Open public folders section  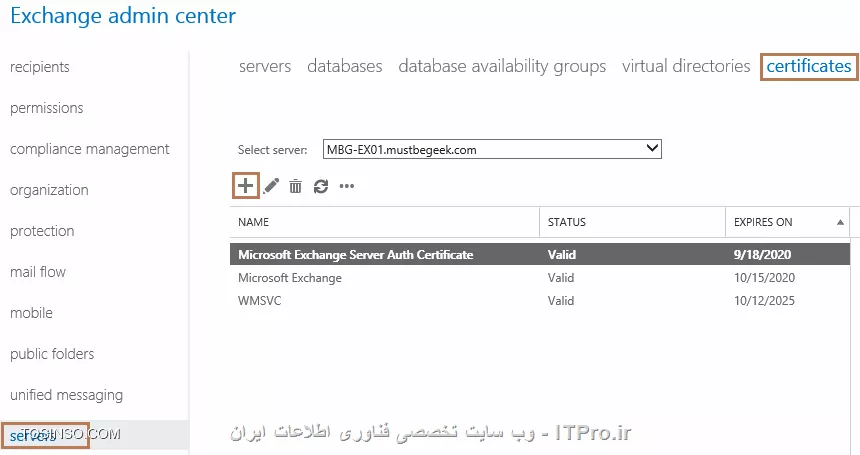[52, 354]
